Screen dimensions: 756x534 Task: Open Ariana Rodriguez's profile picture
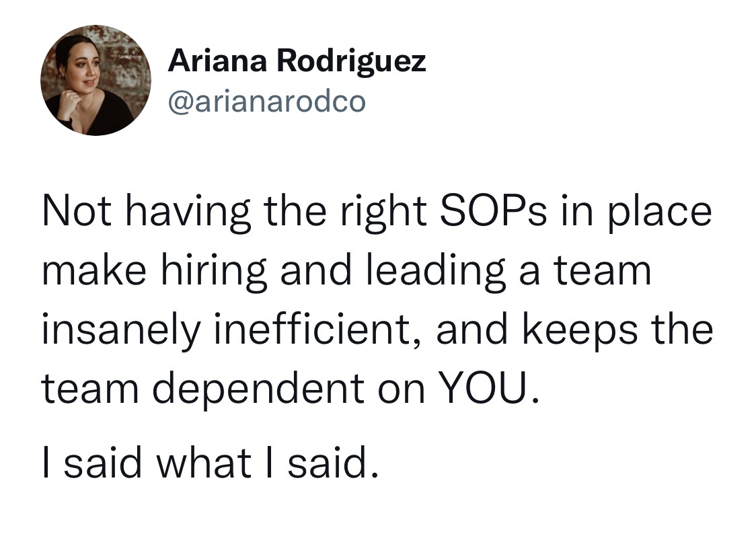point(96,81)
